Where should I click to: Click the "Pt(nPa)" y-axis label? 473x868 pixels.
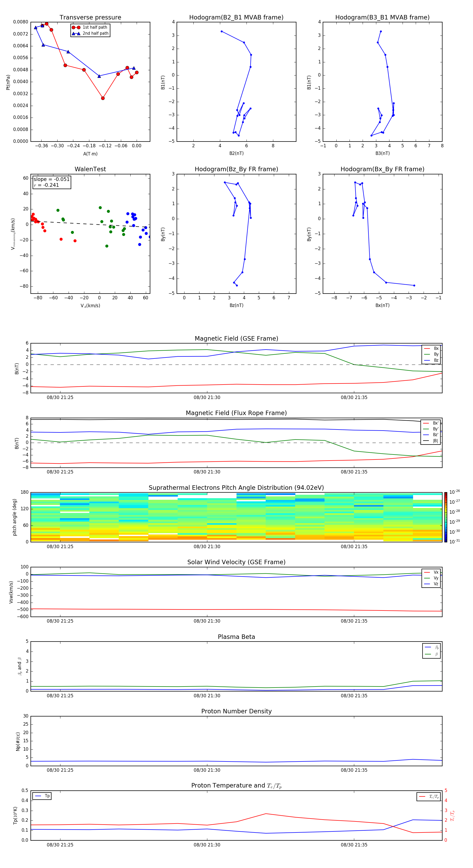(x=8, y=82)
